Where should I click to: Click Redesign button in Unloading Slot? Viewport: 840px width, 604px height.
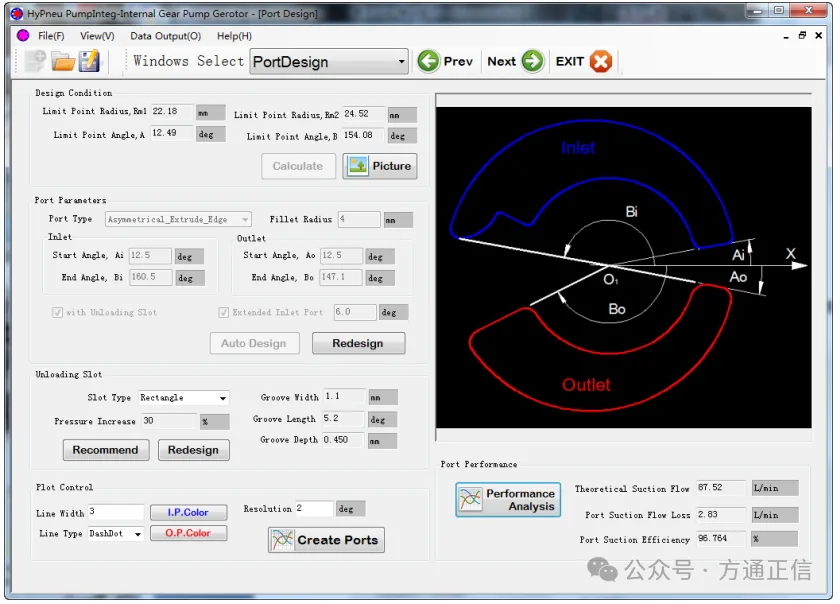(x=193, y=450)
